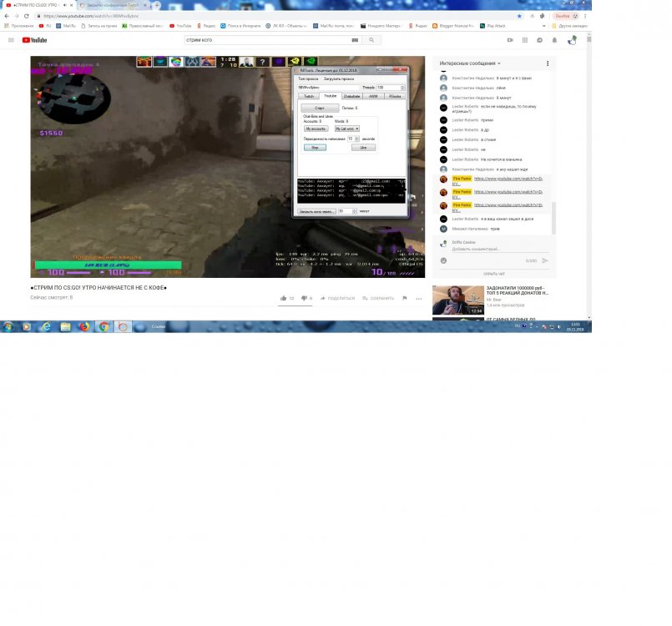Image resolution: width=672 pixels, height=626 pixels.
Task: Open the 'Загрузить прокси' menu
Action: click(x=337, y=78)
